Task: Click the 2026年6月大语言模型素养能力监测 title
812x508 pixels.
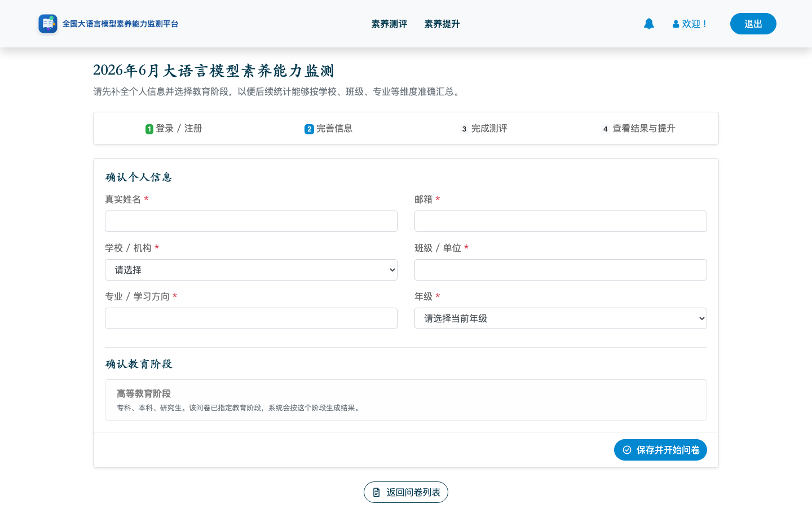Action: (x=214, y=71)
